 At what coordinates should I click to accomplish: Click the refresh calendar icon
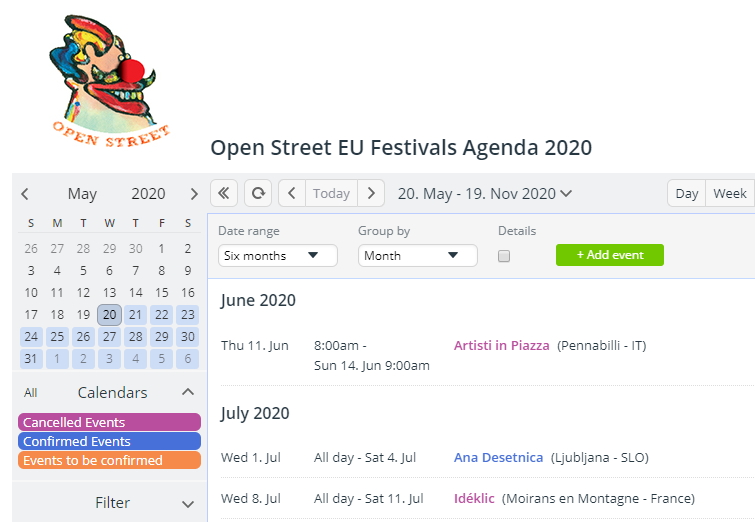(x=258, y=193)
